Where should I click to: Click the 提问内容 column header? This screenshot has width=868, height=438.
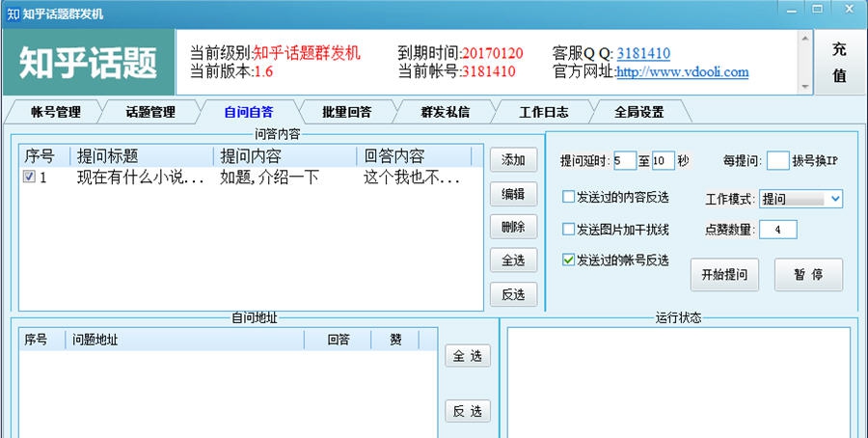coord(285,156)
